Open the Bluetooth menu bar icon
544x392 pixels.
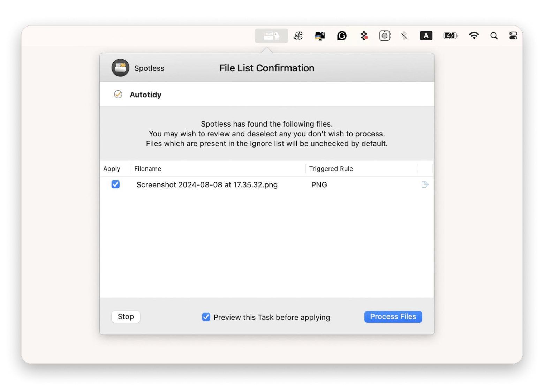[404, 36]
